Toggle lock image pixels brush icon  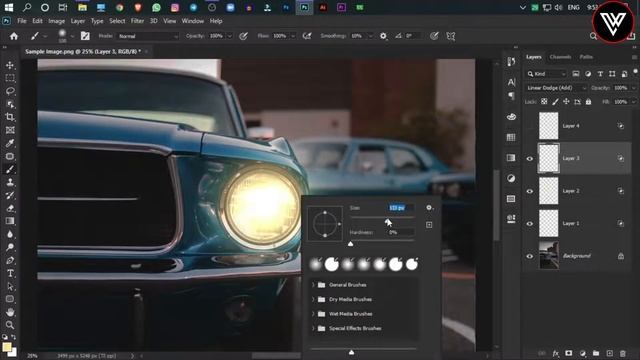tap(555, 102)
